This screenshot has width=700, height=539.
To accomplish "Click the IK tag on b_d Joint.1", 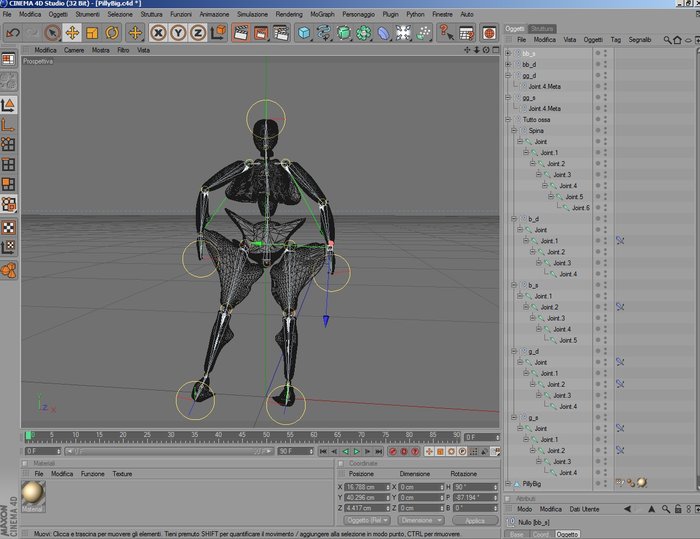I will pyautogui.click(x=620, y=241).
